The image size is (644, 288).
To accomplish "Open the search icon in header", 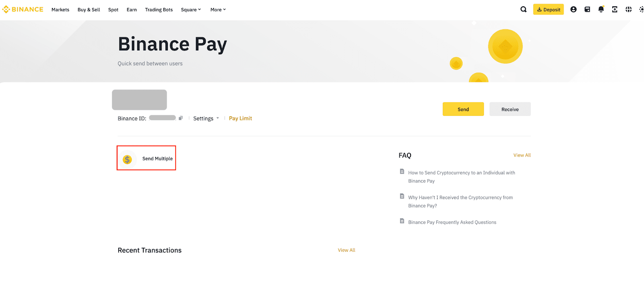I will (x=523, y=9).
